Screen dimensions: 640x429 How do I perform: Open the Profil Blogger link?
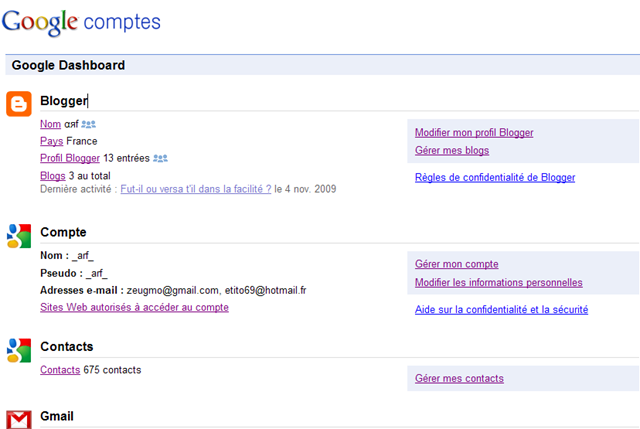click(70, 158)
